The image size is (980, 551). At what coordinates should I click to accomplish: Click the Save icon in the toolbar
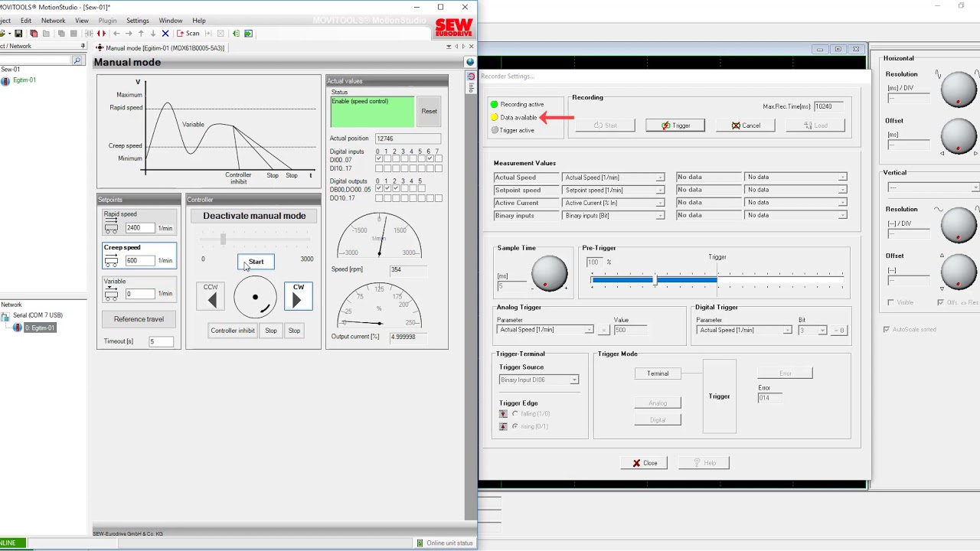click(x=18, y=34)
